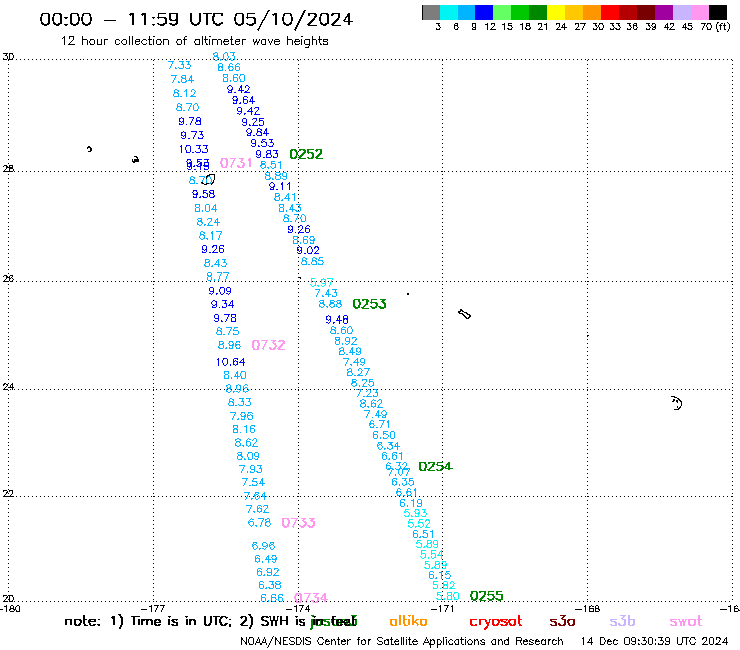Click the cyan 6 ft legend swatch
The height and width of the screenshot is (650, 740).
(x=449, y=12)
